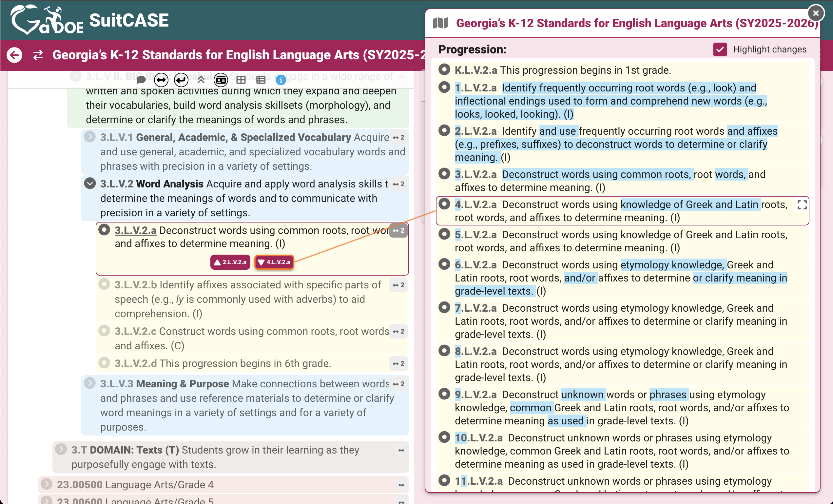Viewport: 833px width, 504px height.
Task: Click the framework title in the maroon bar
Action: click(239, 55)
